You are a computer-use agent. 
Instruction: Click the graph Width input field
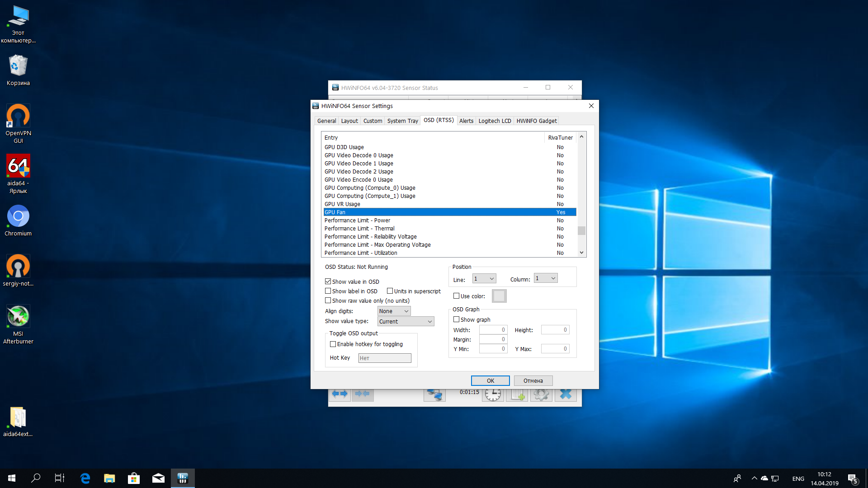click(493, 330)
